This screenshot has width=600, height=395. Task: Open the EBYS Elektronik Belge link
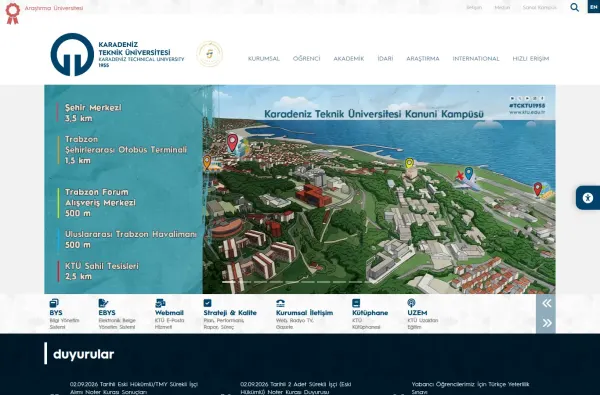117,319
